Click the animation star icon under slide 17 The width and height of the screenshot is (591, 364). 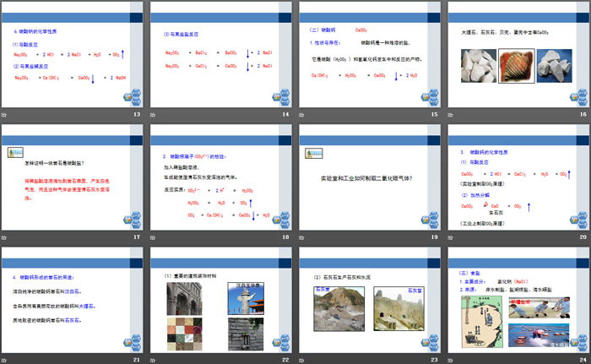(4, 237)
